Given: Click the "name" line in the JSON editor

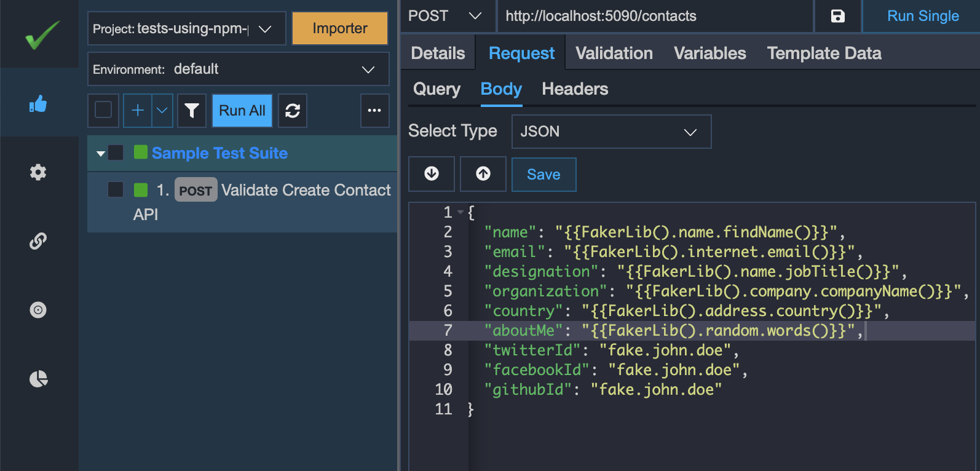Looking at the screenshot, I should coord(664,232).
